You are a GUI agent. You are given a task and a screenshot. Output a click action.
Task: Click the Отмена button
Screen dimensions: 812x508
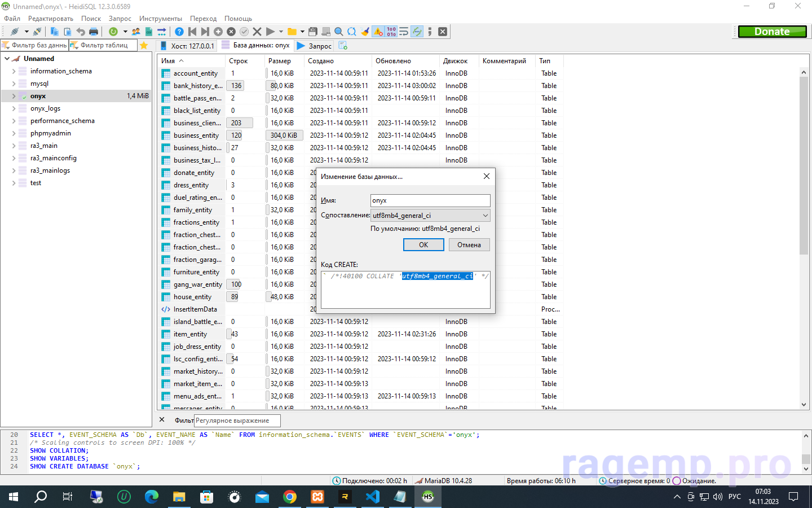pos(469,245)
